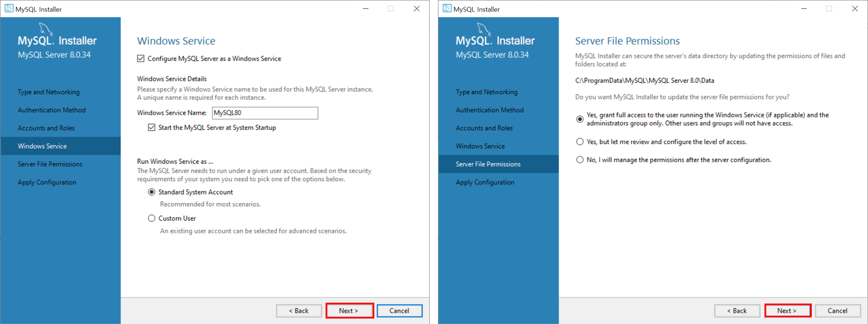The image size is (868, 324).
Task: Open Server File Permissions step in left window
Action: coord(50,164)
